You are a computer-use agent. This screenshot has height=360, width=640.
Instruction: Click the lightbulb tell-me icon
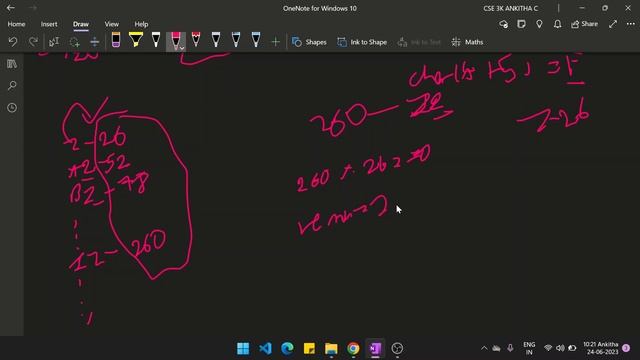[x=539, y=24]
